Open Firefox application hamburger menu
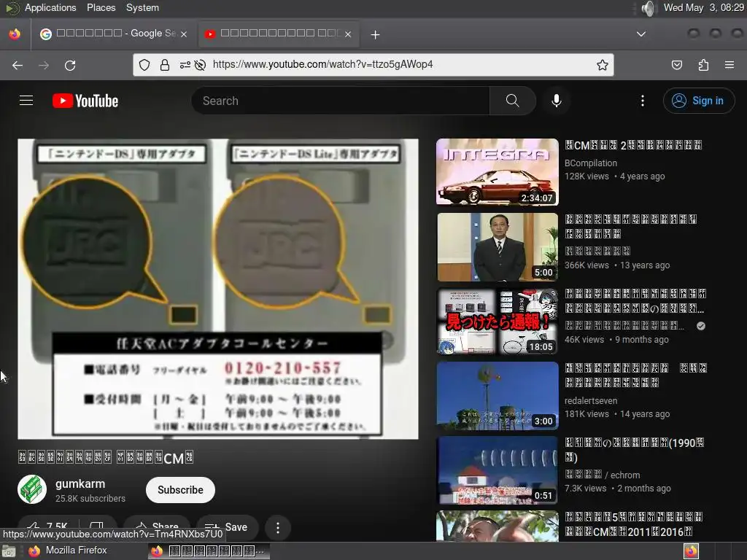The height and width of the screenshot is (560, 747). (x=729, y=65)
